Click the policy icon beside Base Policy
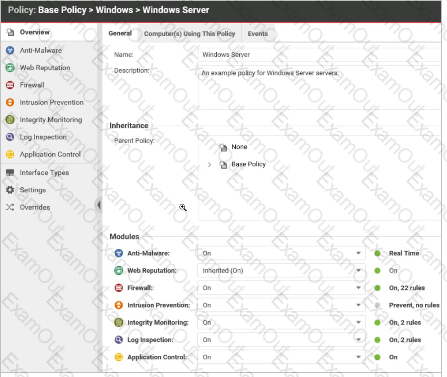 tap(223, 164)
